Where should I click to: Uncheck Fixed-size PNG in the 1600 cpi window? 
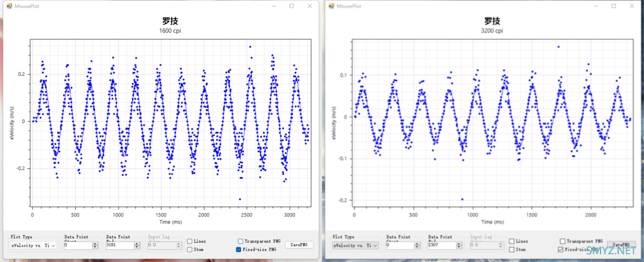pyautogui.click(x=239, y=249)
